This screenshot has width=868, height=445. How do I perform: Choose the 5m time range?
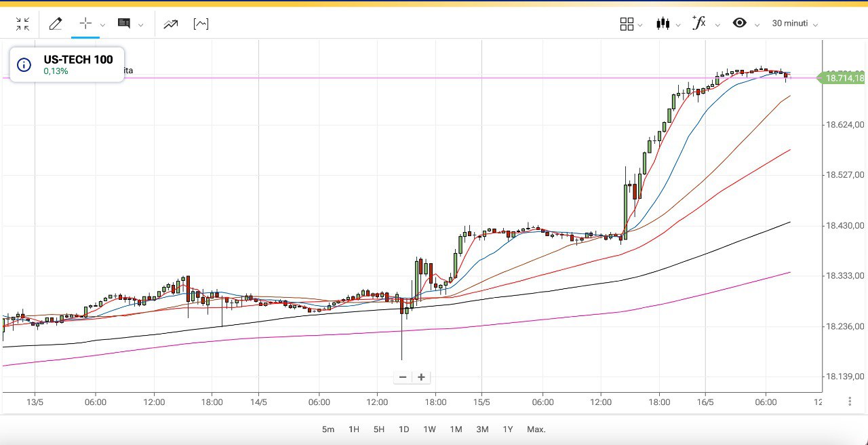point(328,429)
